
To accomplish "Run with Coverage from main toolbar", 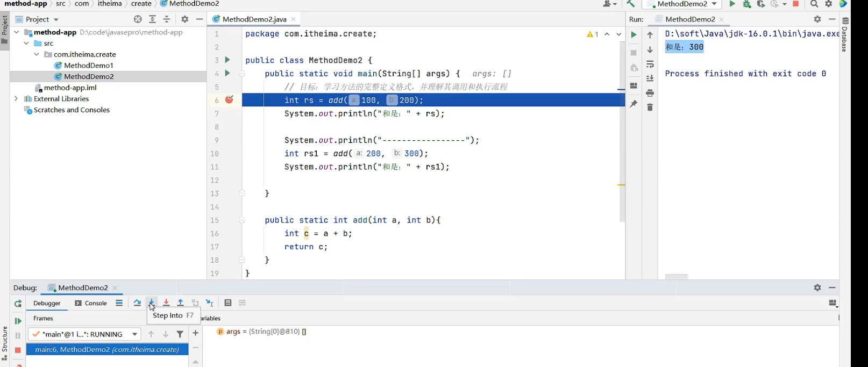I will click(760, 4).
